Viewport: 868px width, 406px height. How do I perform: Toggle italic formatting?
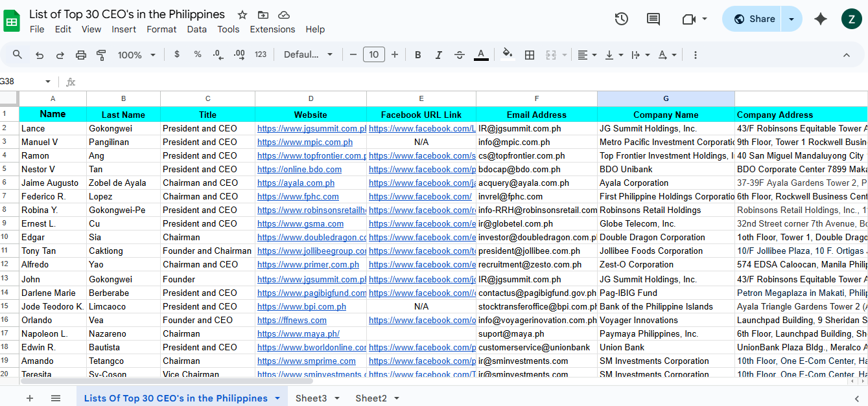tap(439, 55)
